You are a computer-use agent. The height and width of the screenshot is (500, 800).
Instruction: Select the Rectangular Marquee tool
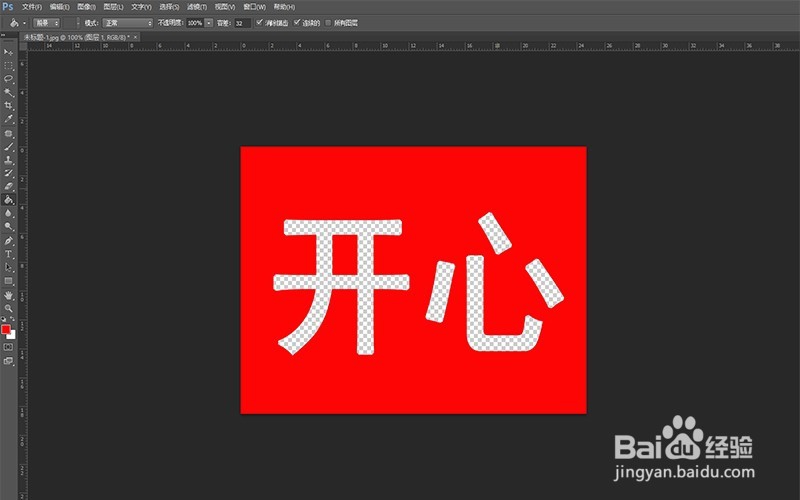coord(8,66)
